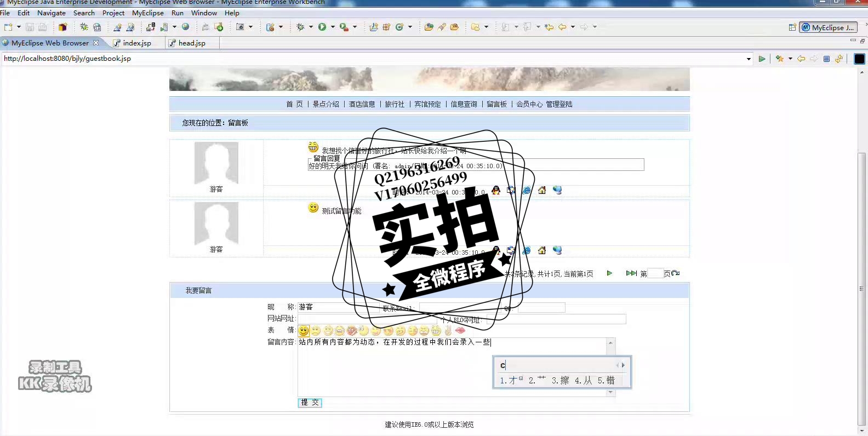Expand the Debug dropdown arrow
This screenshot has height=436, width=868.
pyautogui.click(x=311, y=27)
